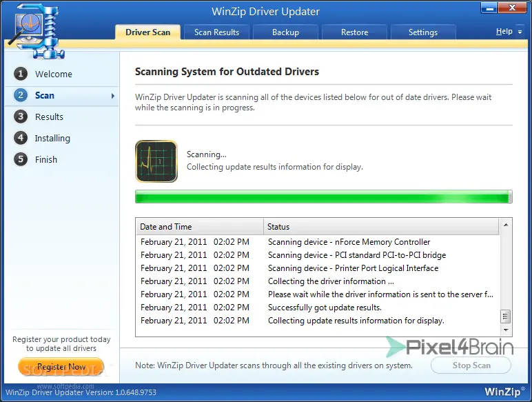Click the log list scroll up arrow
The width and height of the screenshot is (532, 402).
click(x=506, y=225)
